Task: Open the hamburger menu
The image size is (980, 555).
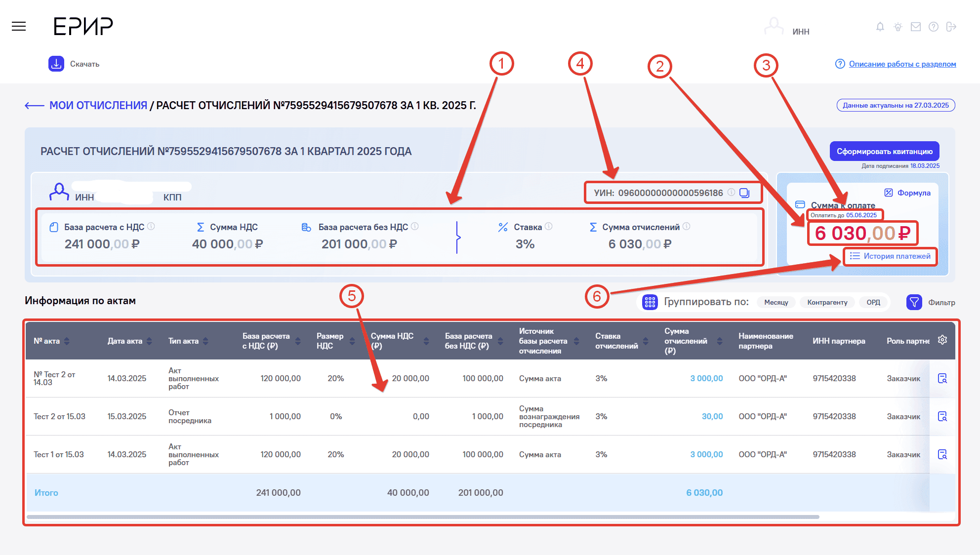Action: (19, 27)
